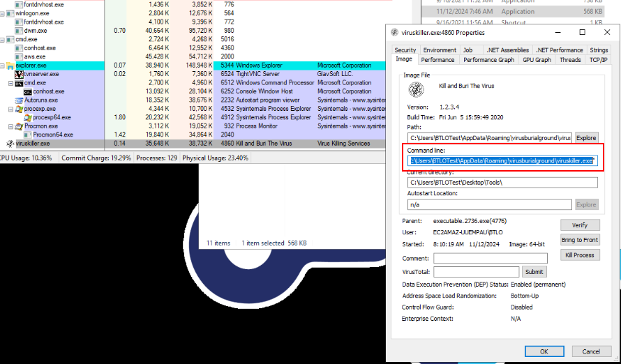Screen dimensions: 621x364
Task: Open the Job tab
Action: coord(467,50)
